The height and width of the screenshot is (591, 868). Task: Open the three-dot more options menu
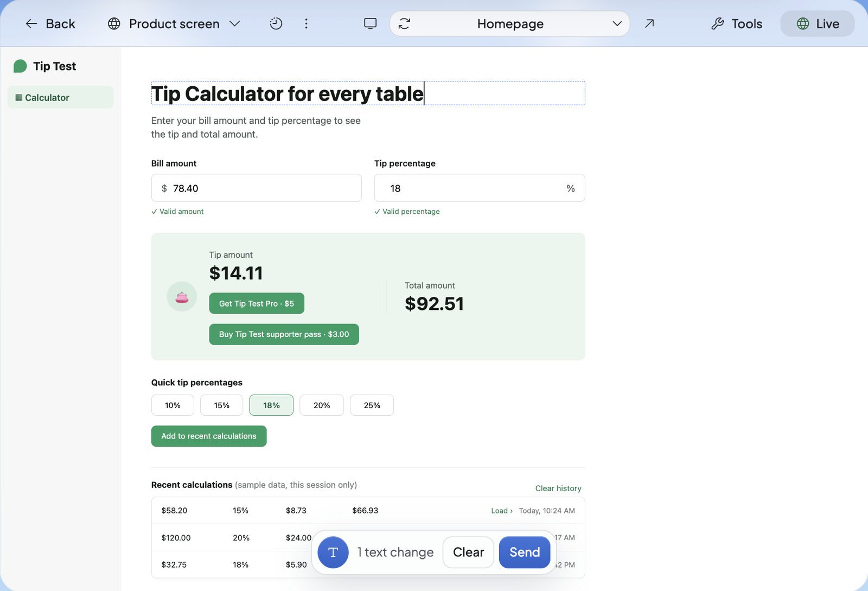(x=306, y=24)
